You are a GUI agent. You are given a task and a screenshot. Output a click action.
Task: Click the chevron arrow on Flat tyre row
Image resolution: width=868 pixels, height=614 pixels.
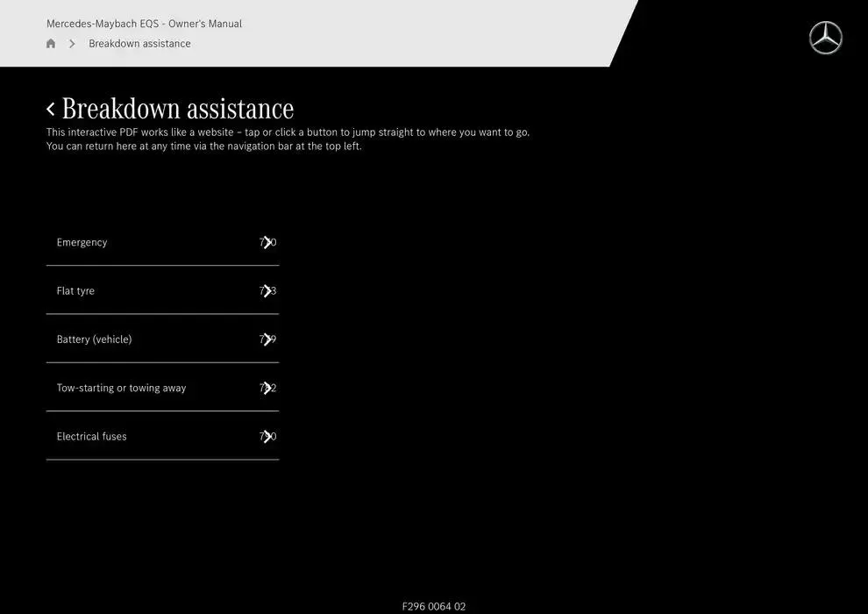(x=267, y=291)
